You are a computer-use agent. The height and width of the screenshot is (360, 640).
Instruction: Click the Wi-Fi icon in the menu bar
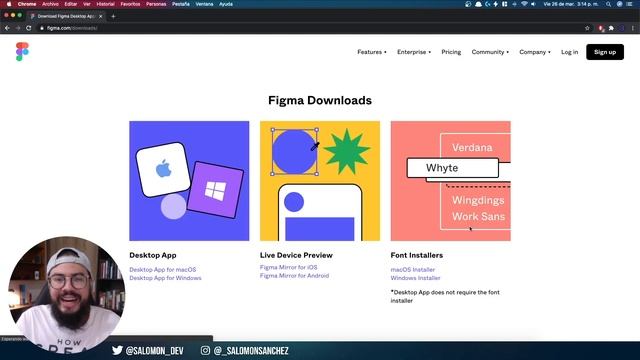click(524, 4)
